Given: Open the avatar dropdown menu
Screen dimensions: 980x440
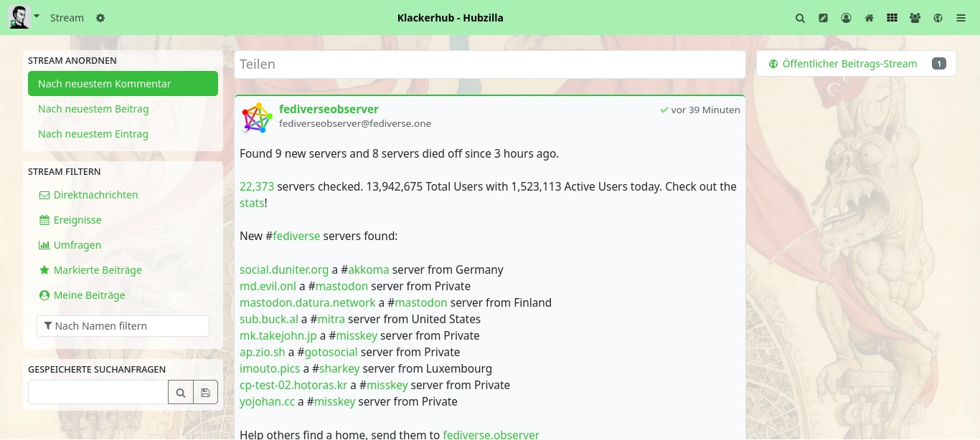Looking at the screenshot, I should tap(24, 16).
